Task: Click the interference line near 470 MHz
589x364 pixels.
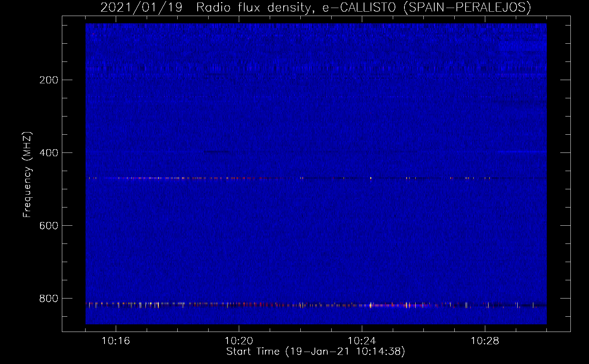Action: pyautogui.click(x=316, y=178)
